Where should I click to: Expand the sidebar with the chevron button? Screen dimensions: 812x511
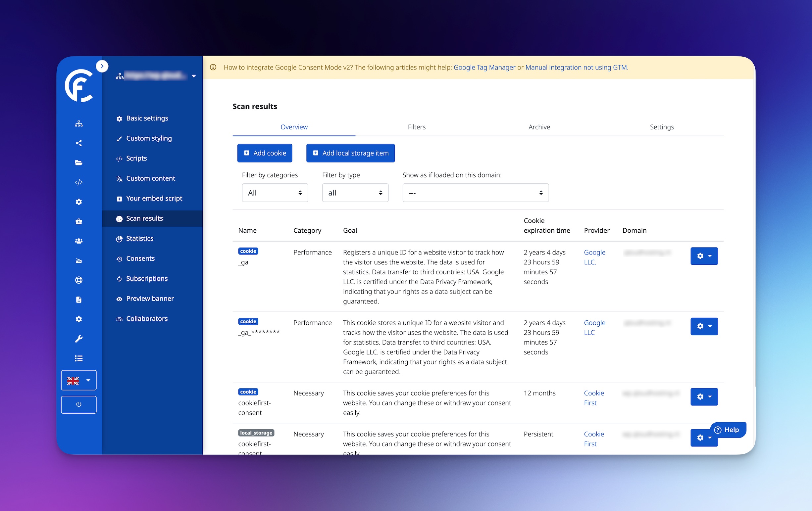(x=102, y=66)
